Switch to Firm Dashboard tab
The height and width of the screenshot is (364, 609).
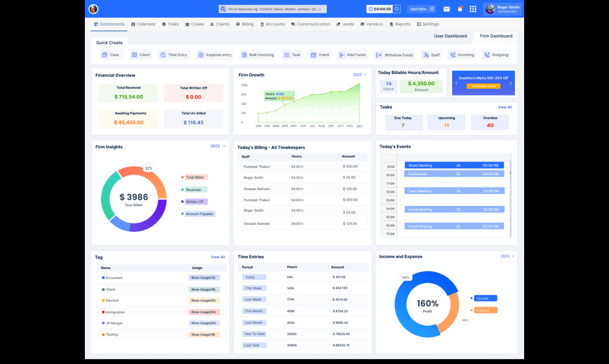coord(496,36)
